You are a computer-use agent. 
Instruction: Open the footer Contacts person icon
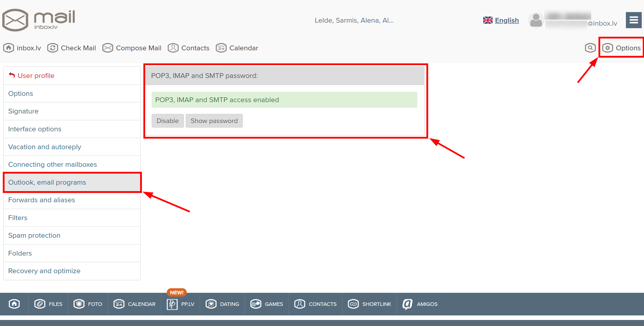click(x=300, y=304)
